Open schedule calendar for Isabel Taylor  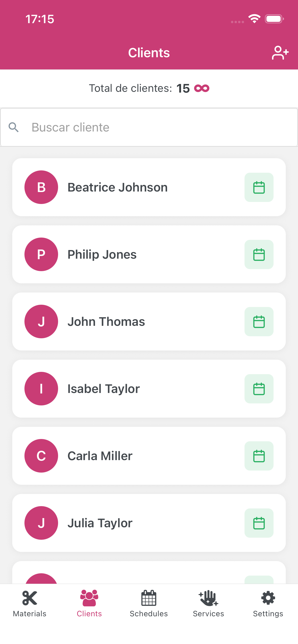(259, 389)
